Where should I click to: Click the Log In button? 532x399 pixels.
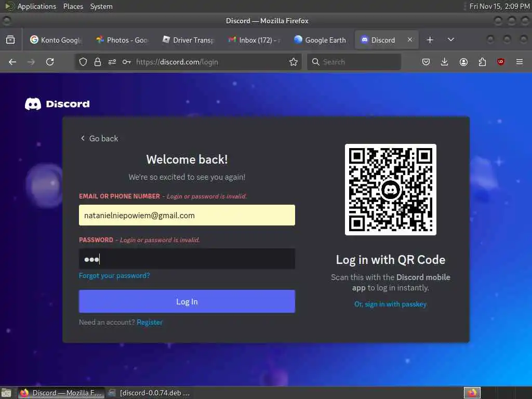pyautogui.click(x=187, y=301)
